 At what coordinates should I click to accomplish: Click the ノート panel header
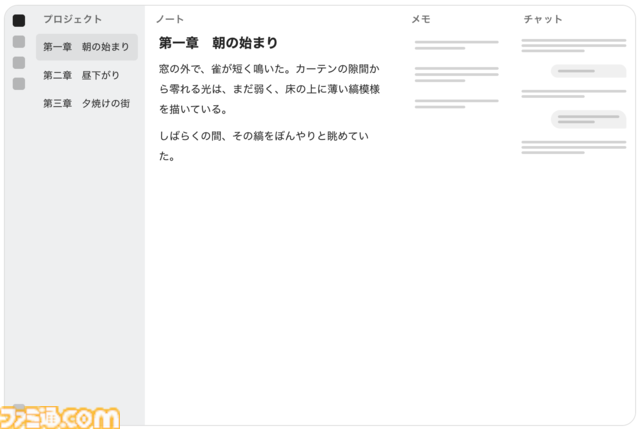(170, 19)
